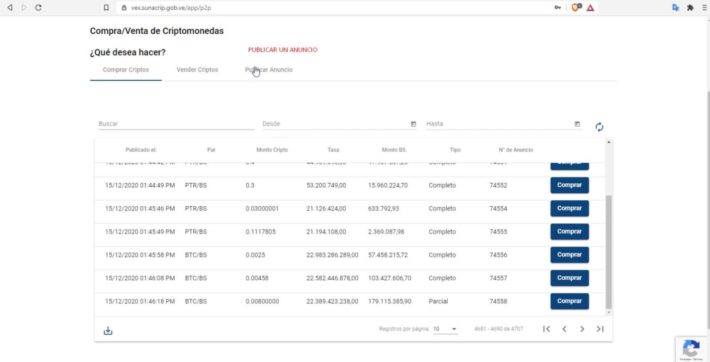
Task: Select the 179.115.385,90 amount cell
Action: (x=389, y=301)
